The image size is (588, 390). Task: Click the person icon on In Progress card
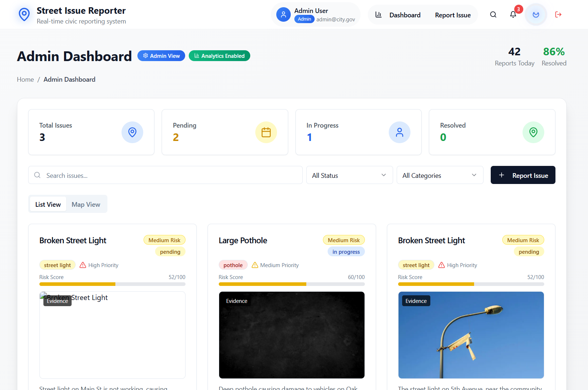click(x=400, y=132)
